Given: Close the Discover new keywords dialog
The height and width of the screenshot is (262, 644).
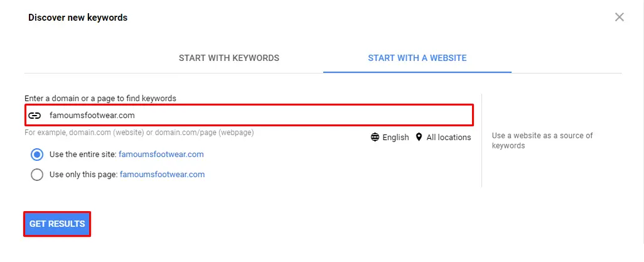Looking at the screenshot, I should (x=619, y=17).
